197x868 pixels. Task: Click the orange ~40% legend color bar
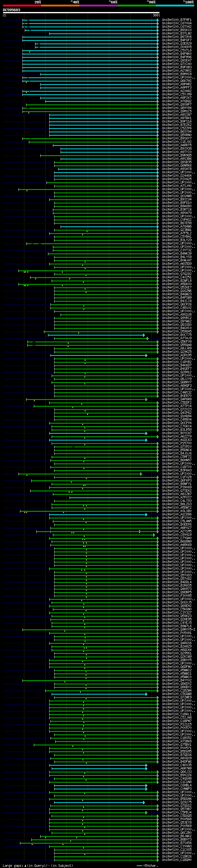pyautogui.click(x=60, y=6)
